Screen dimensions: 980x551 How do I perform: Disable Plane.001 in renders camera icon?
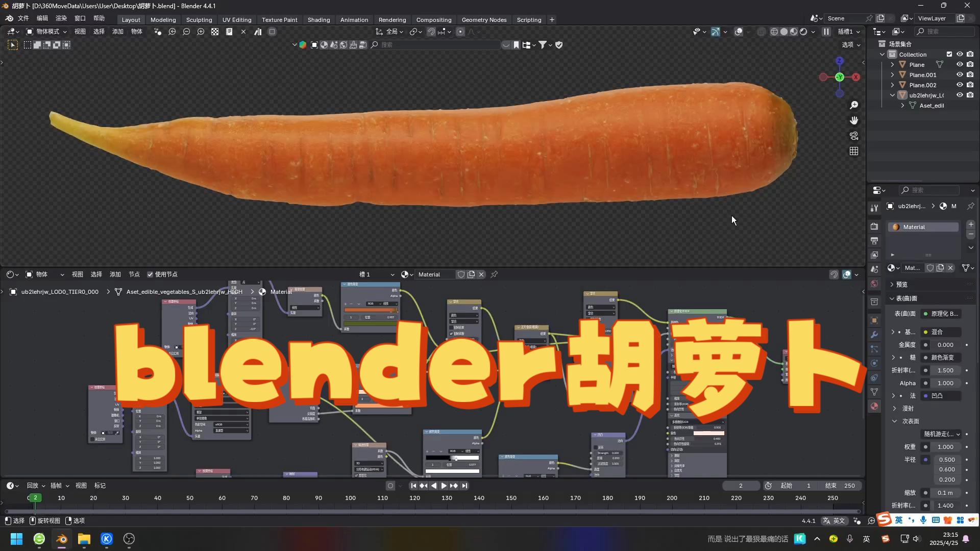(970, 75)
